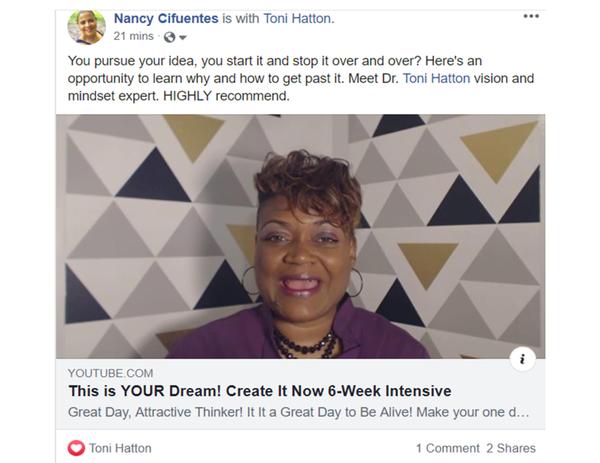Open the link info 'i' icon
The height and width of the screenshot is (463, 600).
point(522,359)
